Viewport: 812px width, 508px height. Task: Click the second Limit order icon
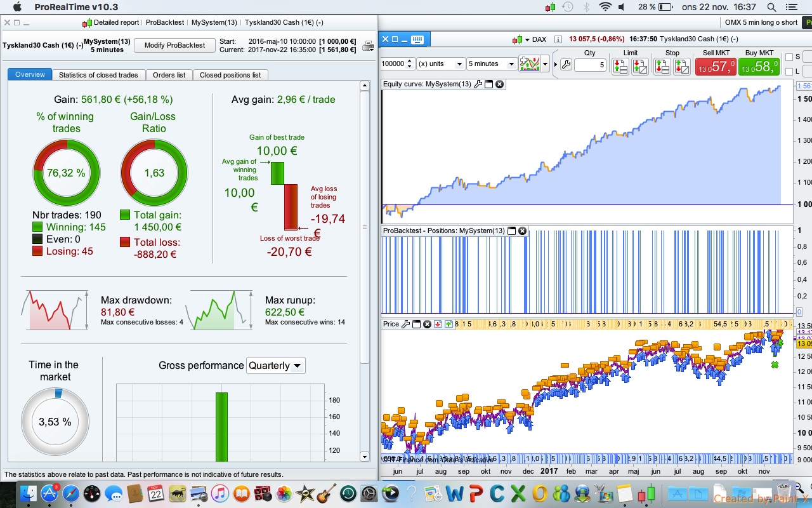pos(639,65)
